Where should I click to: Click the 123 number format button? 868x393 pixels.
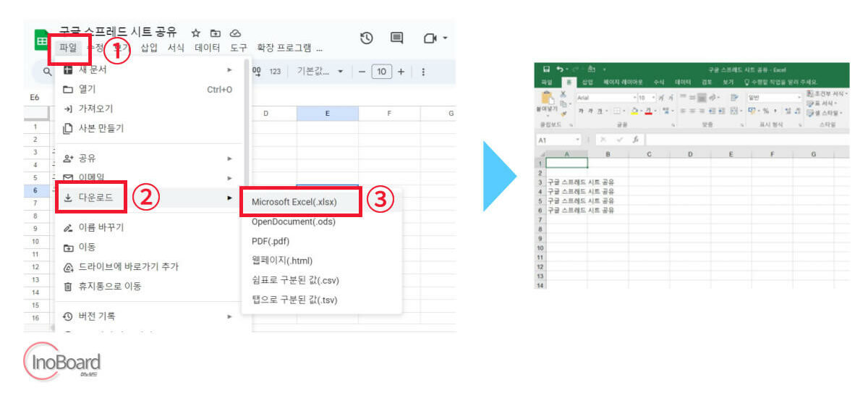pos(275,72)
